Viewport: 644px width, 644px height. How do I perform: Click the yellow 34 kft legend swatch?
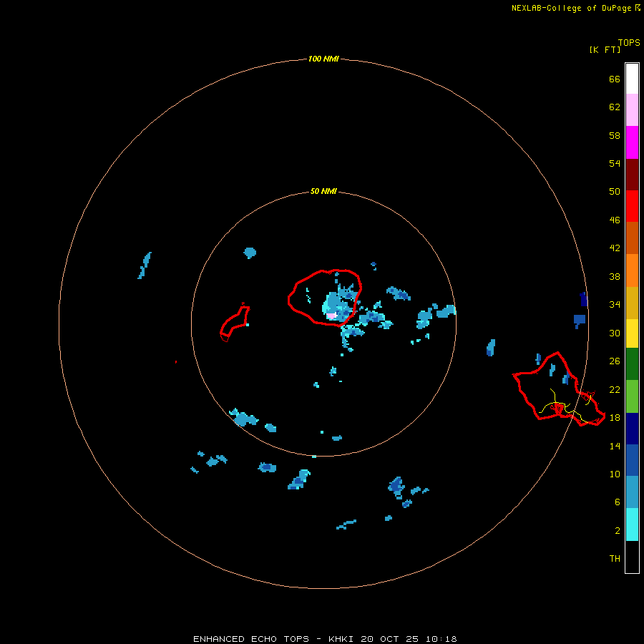coord(632,333)
